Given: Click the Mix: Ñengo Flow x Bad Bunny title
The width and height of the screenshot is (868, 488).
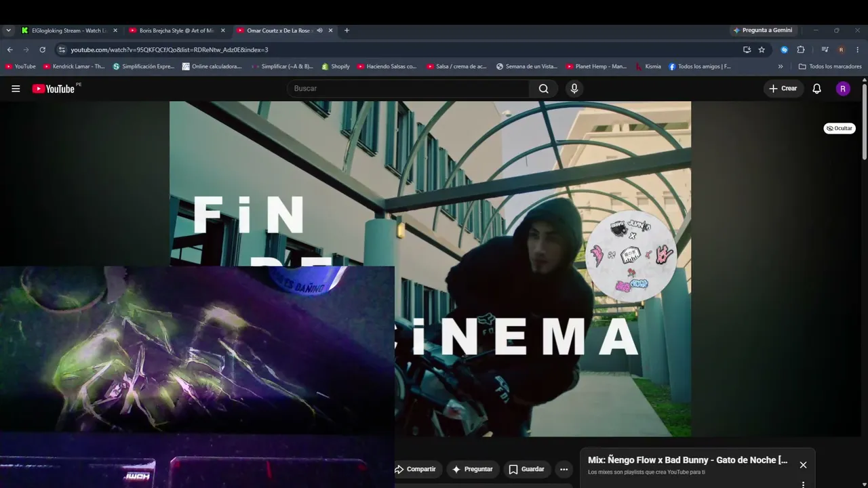Looking at the screenshot, I should pyautogui.click(x=688, y=460).
